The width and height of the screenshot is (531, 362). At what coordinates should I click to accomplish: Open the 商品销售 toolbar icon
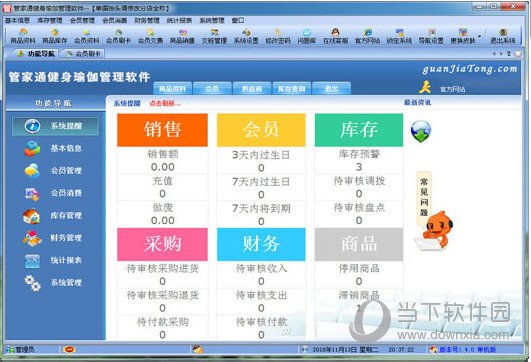[182, 36]
